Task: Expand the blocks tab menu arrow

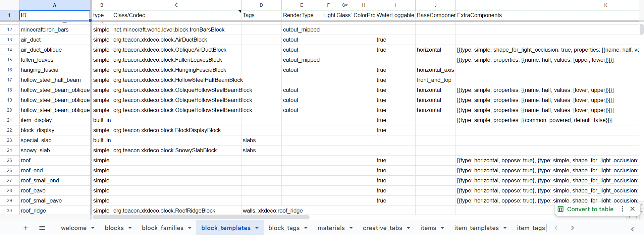Action: click(x=130, y=228)
